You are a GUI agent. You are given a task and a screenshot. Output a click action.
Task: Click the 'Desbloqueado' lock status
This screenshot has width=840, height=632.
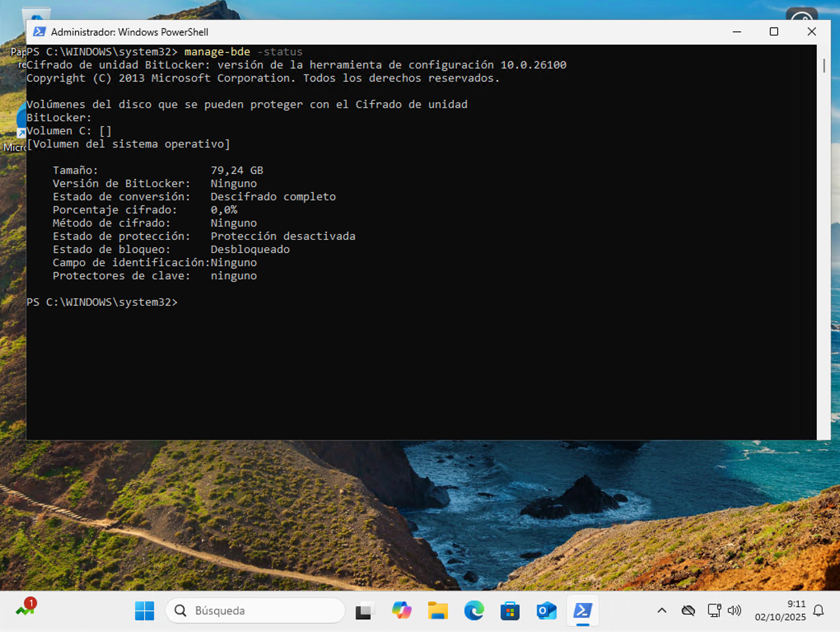pos(250,250)
